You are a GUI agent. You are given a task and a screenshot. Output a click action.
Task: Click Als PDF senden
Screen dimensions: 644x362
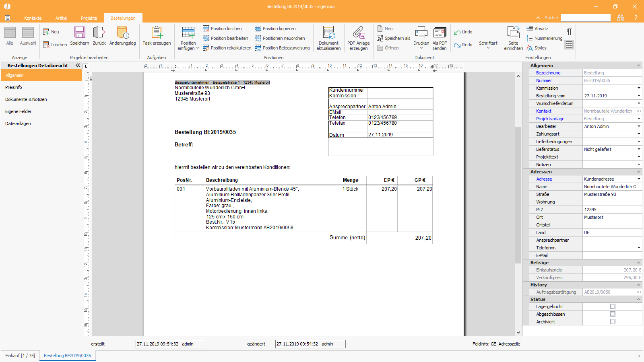(x=440, y=39)
